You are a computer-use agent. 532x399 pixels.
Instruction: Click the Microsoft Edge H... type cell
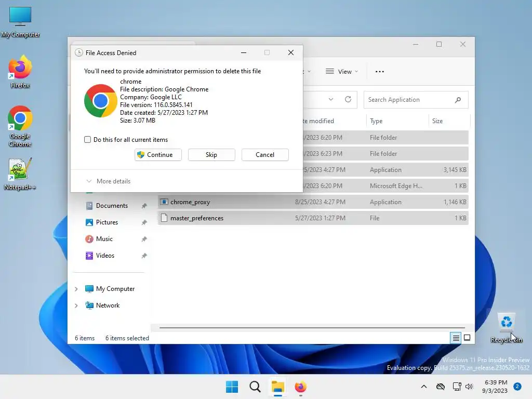coord(396,186)
